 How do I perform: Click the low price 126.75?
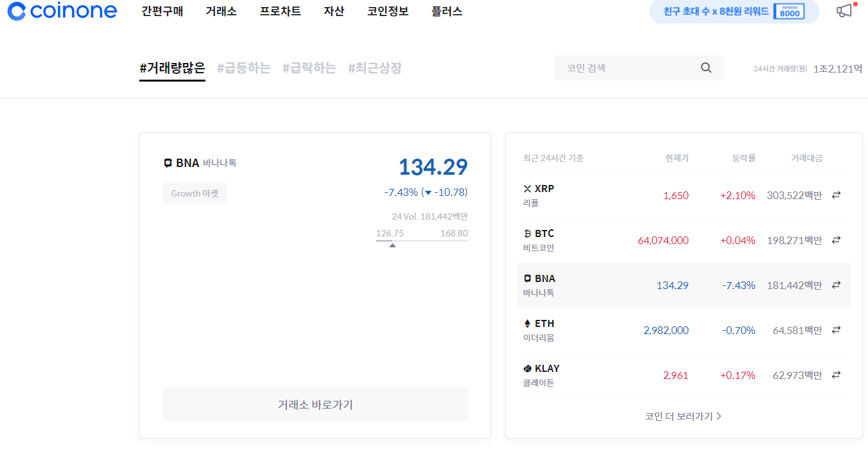(390, 233)
